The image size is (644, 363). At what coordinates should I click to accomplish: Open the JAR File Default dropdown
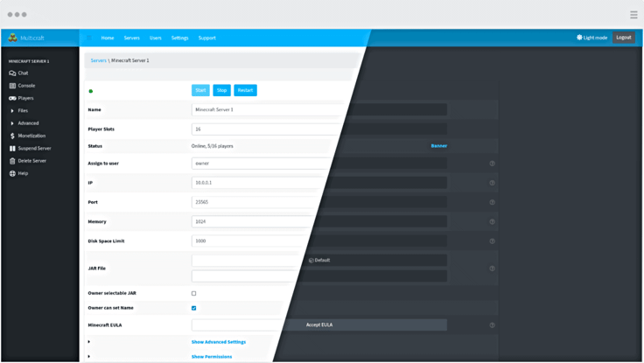319,261
